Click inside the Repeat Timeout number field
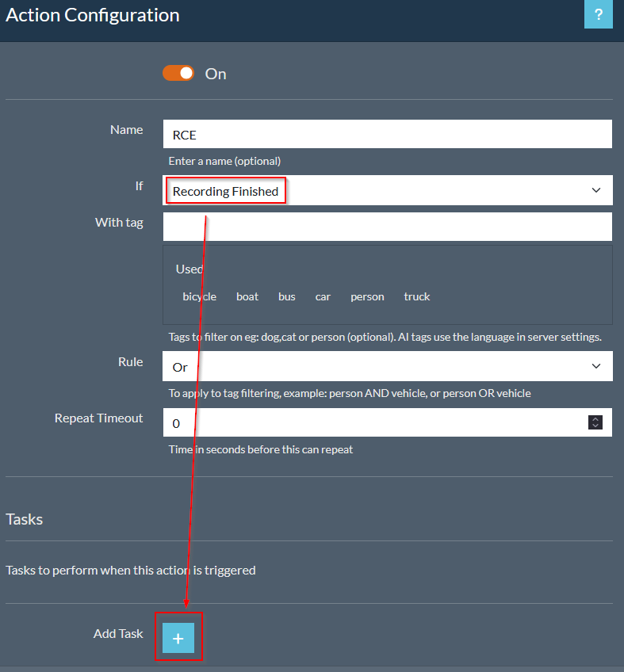624x672 pixels. tap(373, 422)
